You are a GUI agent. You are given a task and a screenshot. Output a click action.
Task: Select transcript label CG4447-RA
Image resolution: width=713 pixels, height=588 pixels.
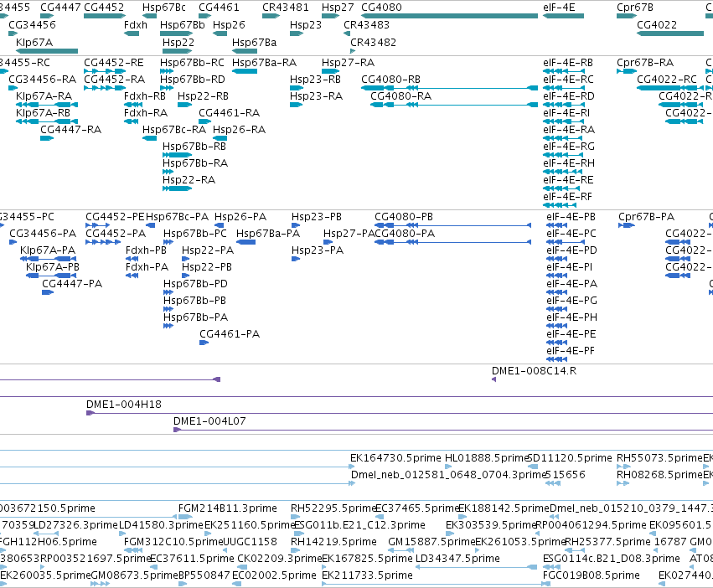(x=70, y=130)
